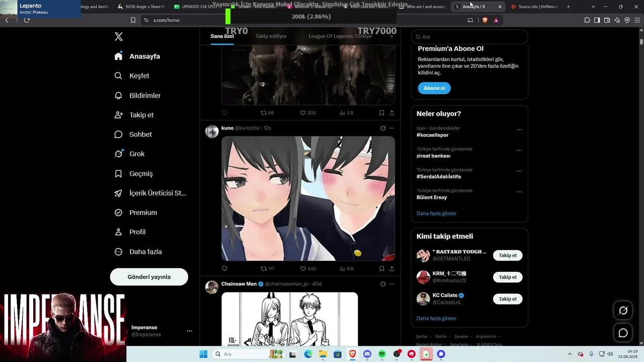Viewport: 644px width, 362px height.
Task: Open Spotify from the taskbar
Action: [382, 354]
